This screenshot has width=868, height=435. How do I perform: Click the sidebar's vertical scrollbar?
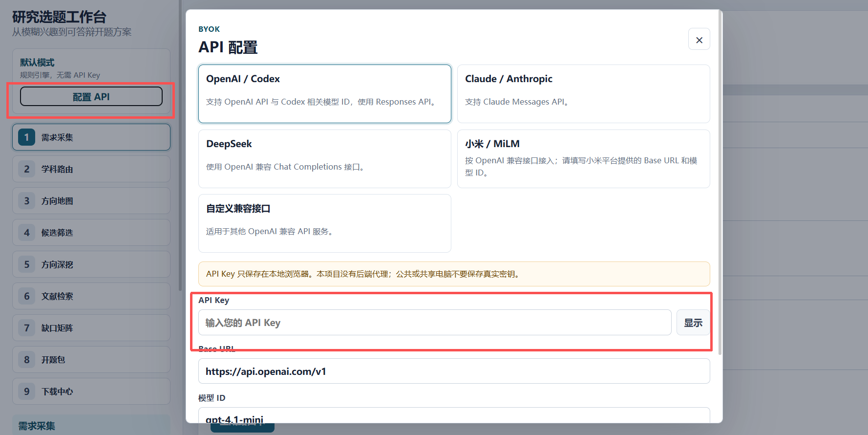coord(180,146)
